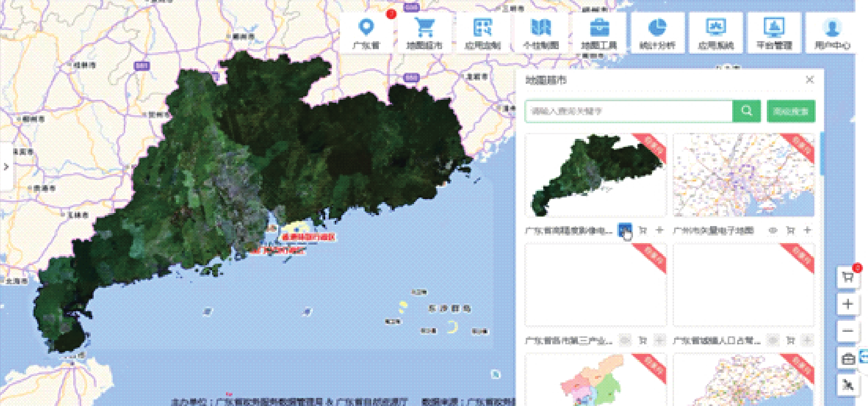Click the bottom icon under the briefcase button

click(848, 385)
